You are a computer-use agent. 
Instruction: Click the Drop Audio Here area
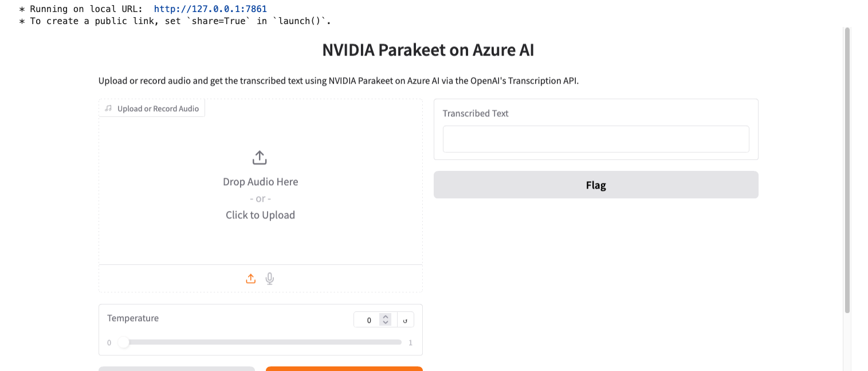click(x=260, y=181)
